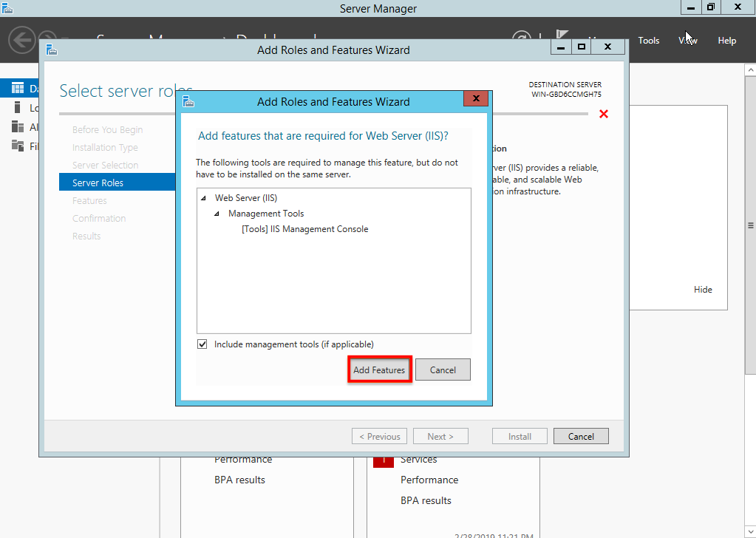The height and width of the screenshot is (538, 756).
Task: Click the Install button in the wizard
Action: [x=520, y=436]
